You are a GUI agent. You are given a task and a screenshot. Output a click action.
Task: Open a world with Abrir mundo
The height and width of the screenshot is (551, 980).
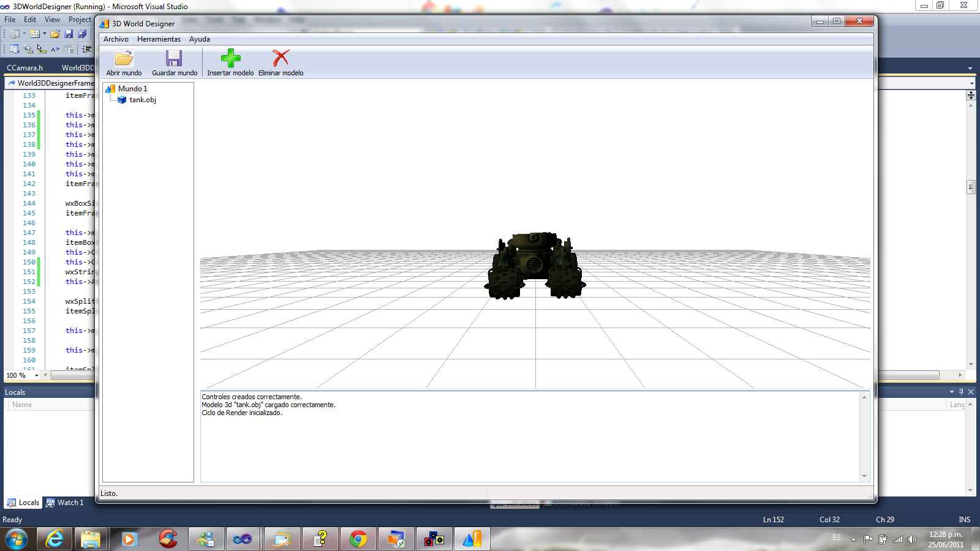[124, 63]
